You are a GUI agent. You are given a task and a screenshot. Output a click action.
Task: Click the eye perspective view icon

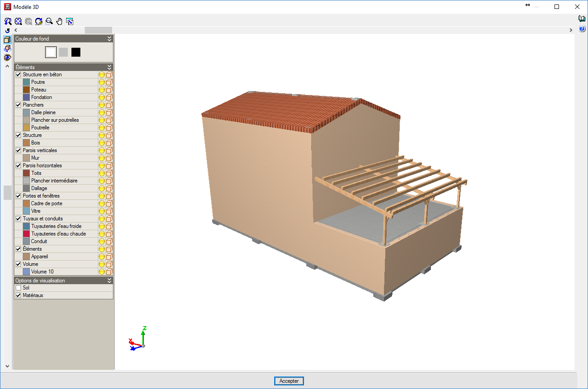click(7, 58)
